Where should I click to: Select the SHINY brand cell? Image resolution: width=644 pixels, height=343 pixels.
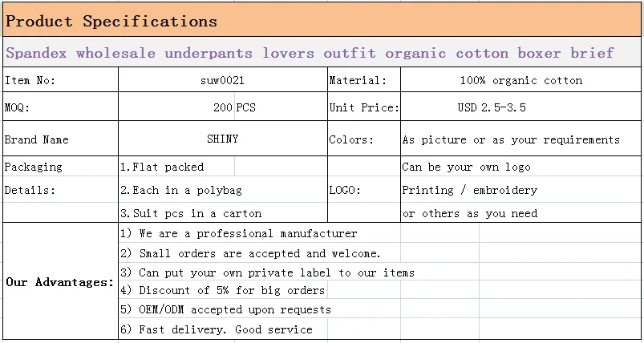click(x=222, y=139)
